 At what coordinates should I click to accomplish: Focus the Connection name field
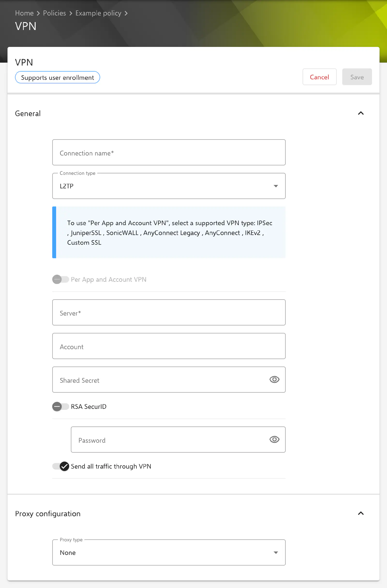pyautogui.click(x=169, y=152)
